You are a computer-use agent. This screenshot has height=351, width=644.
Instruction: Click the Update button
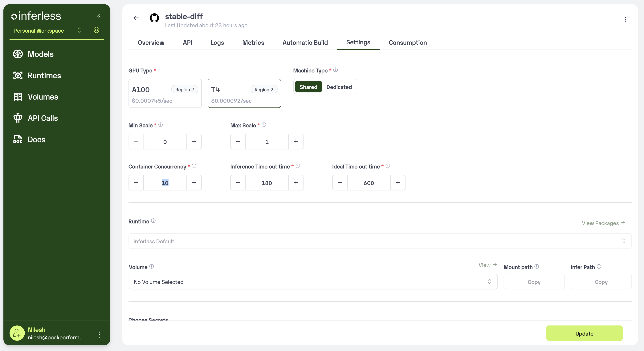click(x=584, y=333)
